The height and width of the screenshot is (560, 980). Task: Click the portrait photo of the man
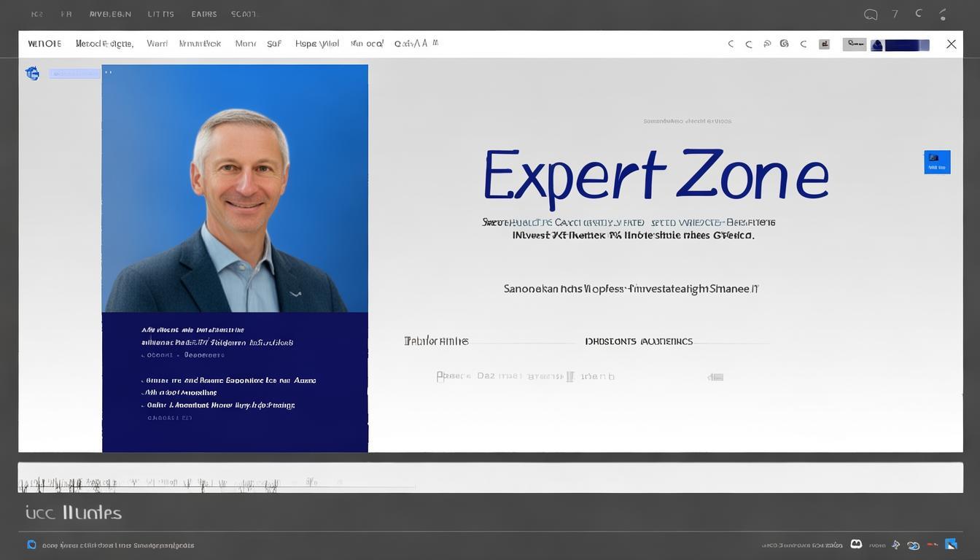[235, 188]
